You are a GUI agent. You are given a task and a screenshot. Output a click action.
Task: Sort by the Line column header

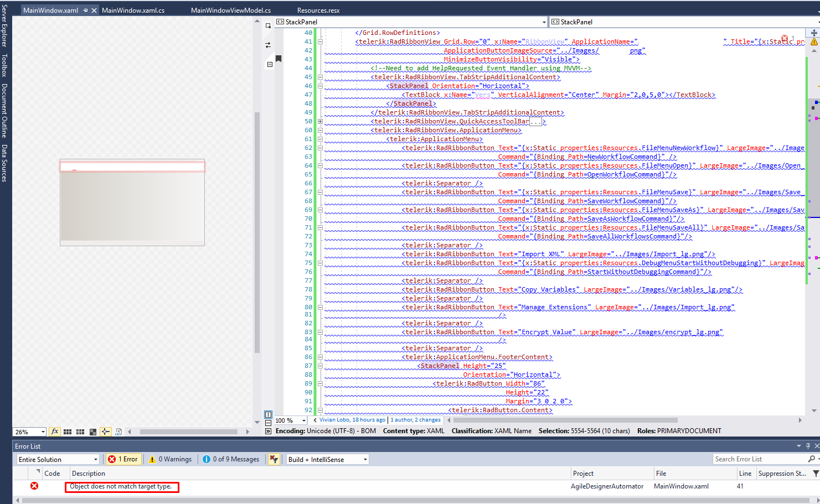tap(746, 474)
